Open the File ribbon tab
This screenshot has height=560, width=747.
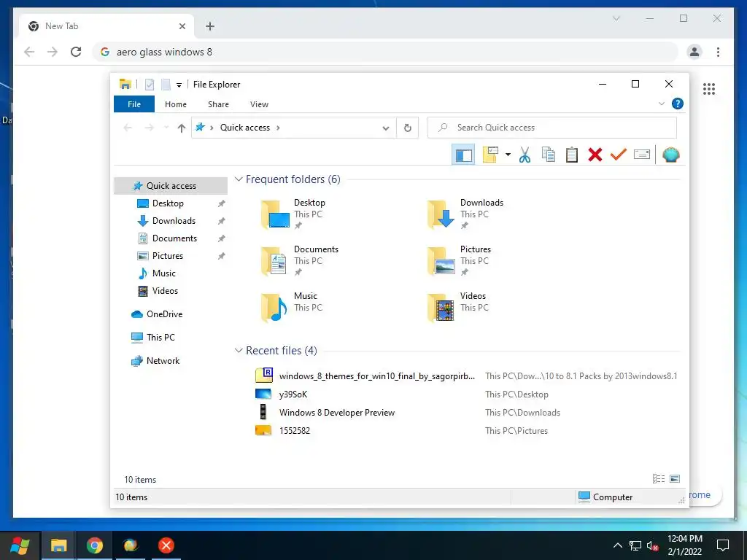tap(134, 104)
